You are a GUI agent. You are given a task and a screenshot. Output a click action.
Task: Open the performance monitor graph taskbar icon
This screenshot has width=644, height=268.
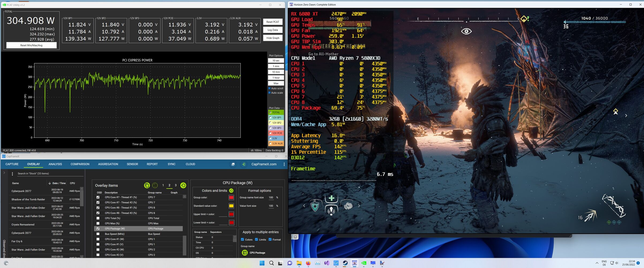coord(318,263)
